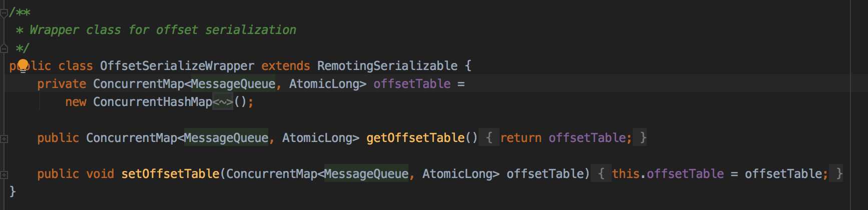Click the closing brace of folded getOffsetTable body
This screenshot has height=210, width=868.
pyautogui.click(x=643, y=138)
